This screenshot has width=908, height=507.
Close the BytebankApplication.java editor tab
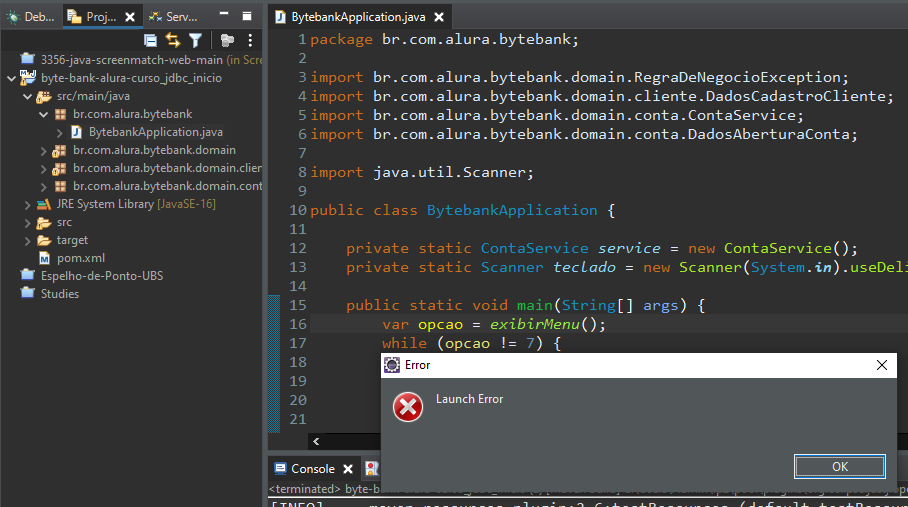point(439,17)
